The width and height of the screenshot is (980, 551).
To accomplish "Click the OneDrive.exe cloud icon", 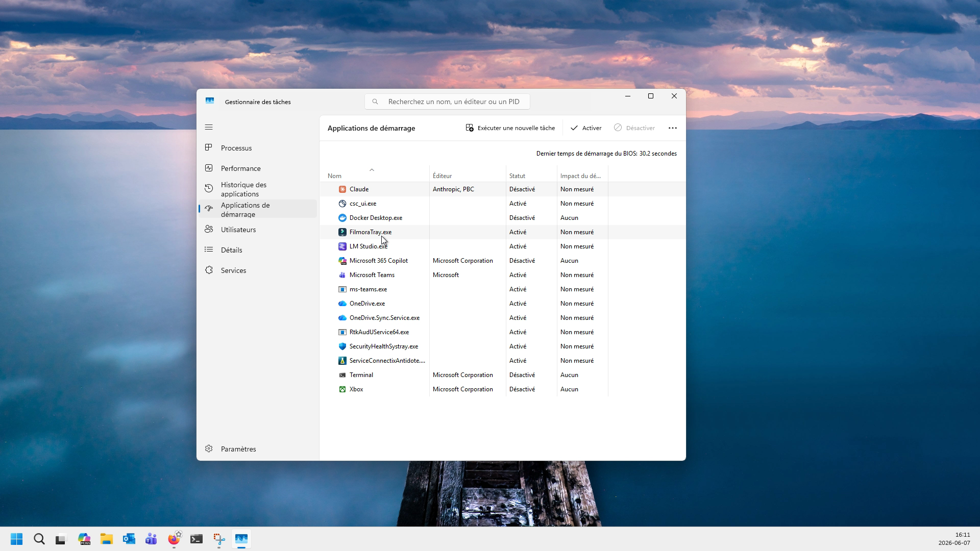I will click(342, 304).
